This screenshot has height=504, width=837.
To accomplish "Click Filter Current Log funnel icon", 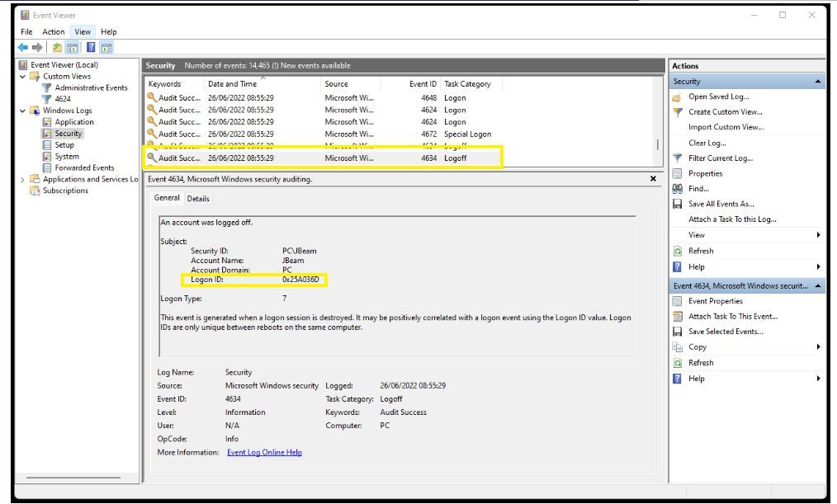I will point(678,158).
